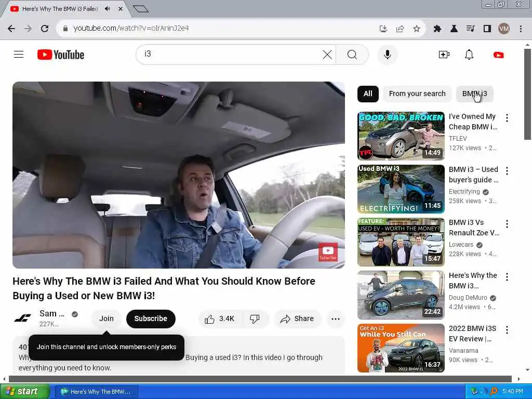Select the All filter chip
The height and width of the screenshot is (399, 532).
[x=368, y=94]
